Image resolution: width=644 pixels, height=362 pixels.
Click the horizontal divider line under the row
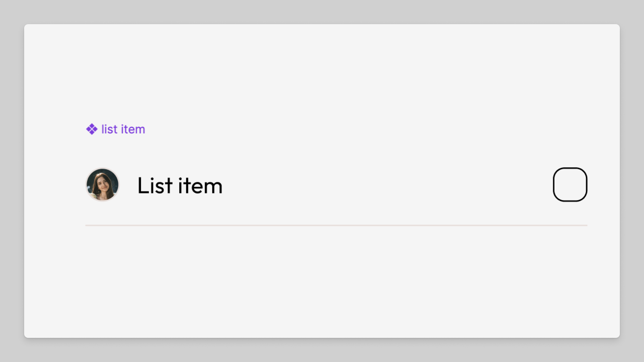[x=336, y=225]
